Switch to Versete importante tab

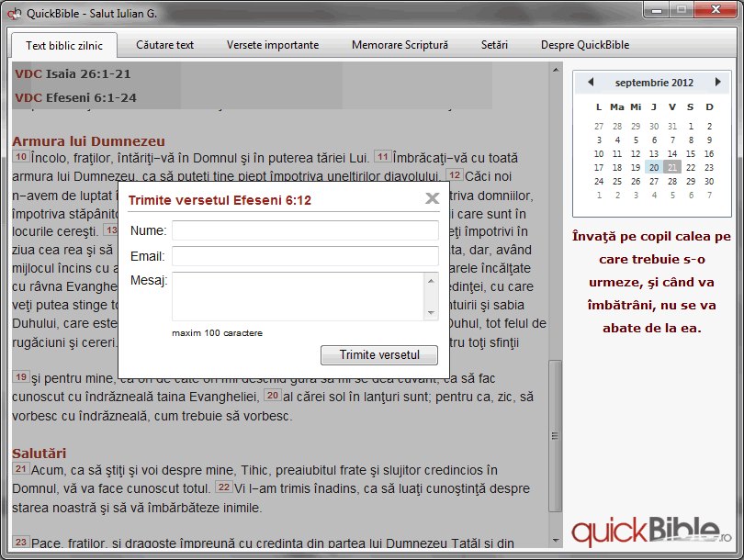click(273, 45)
